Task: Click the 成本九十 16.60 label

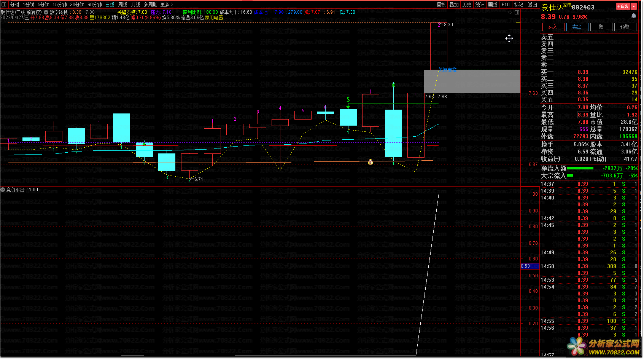Action: (236, 12)
